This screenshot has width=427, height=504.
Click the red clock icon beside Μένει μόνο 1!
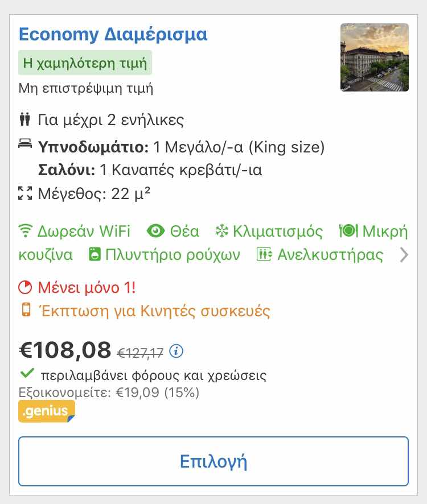coord(25,287)
